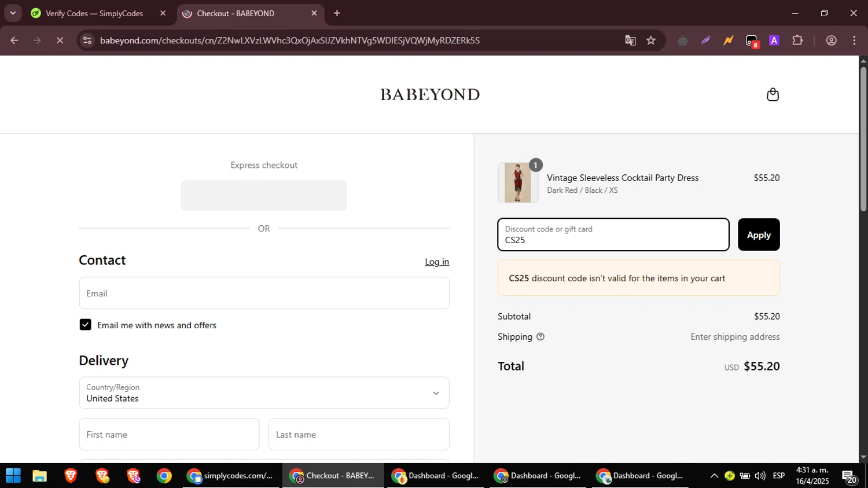868x488 pixels.
Task: Open Checkout BABEYOND taskbar window
Action: tap(333, 476)
